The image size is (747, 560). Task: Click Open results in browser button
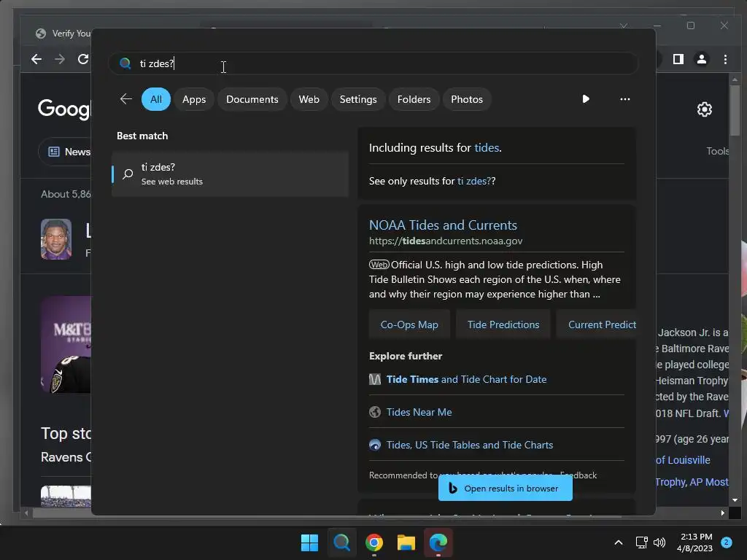pyautogui.click(x=505, y=489)
